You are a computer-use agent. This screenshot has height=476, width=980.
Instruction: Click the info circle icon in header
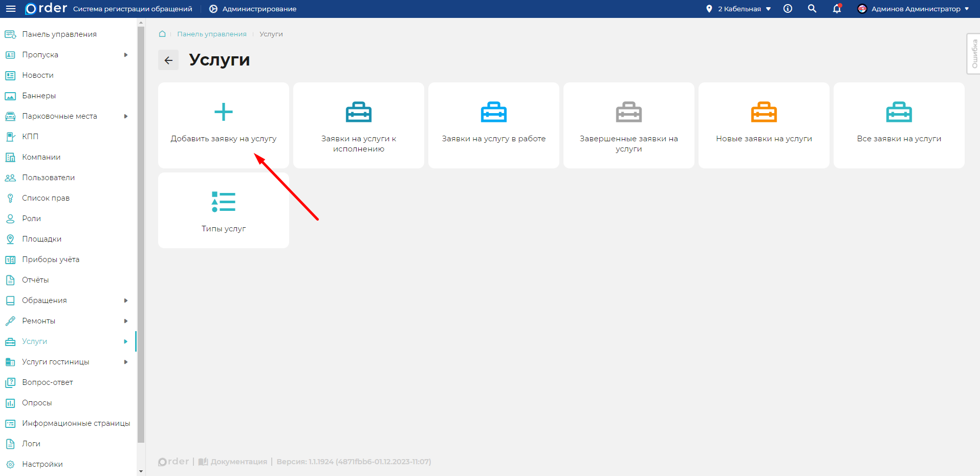click(x=788, y=9)
